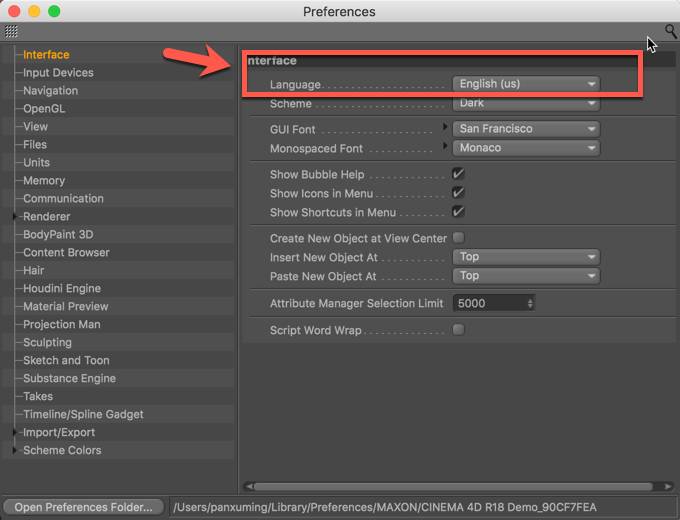680x520 pixels.
Task: Expand the Import/Export category
Action: tap(14, 432)
